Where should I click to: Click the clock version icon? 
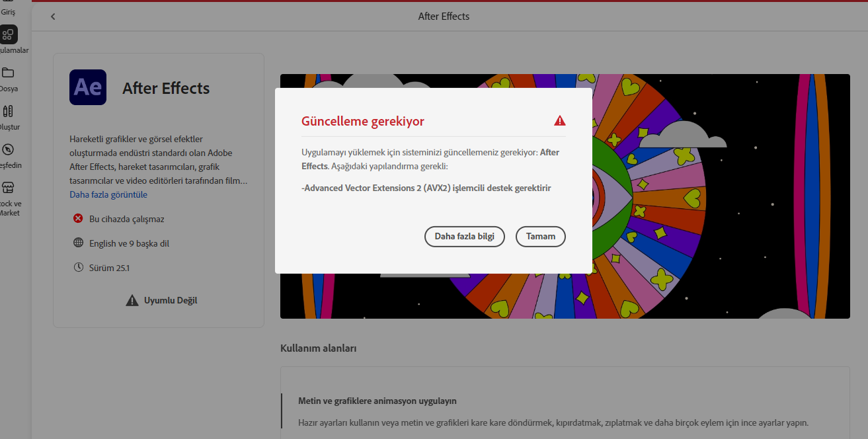78,267
